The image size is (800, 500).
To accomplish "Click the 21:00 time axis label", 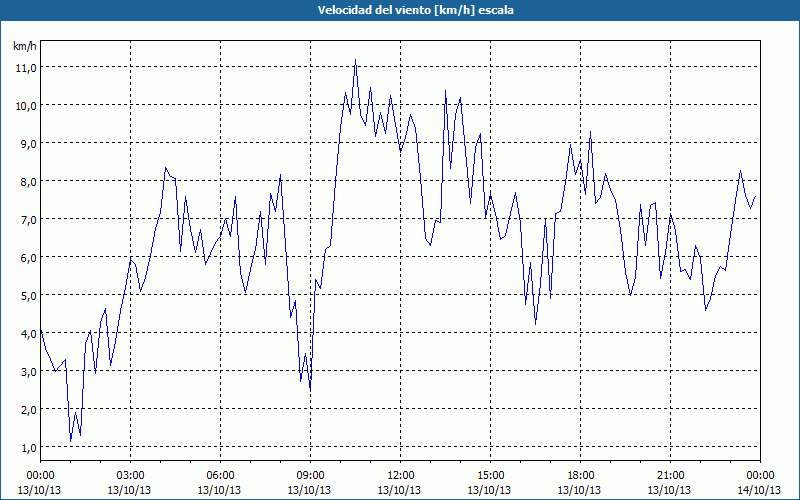I will (670, 476).
